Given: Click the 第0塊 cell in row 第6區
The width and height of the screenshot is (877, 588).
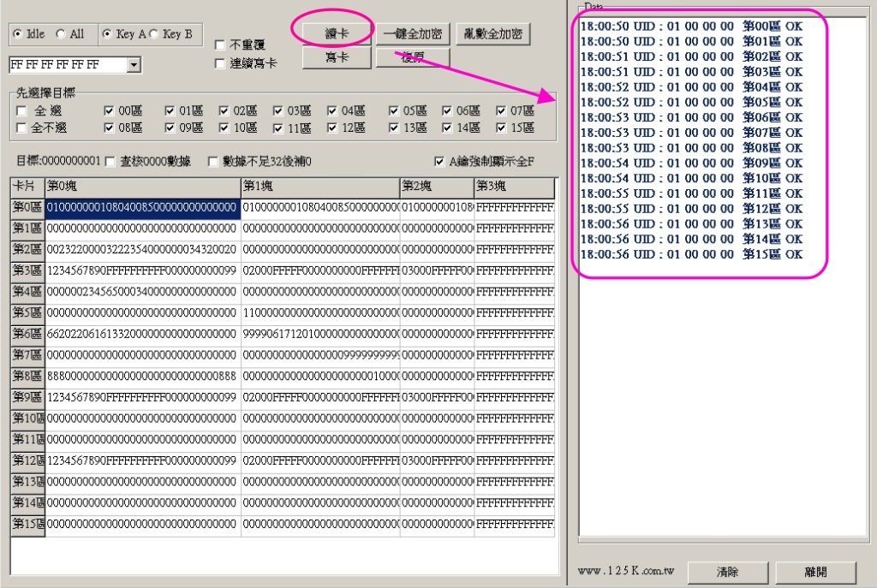Looking at the screenshot, I should click(x=142, y=334).
